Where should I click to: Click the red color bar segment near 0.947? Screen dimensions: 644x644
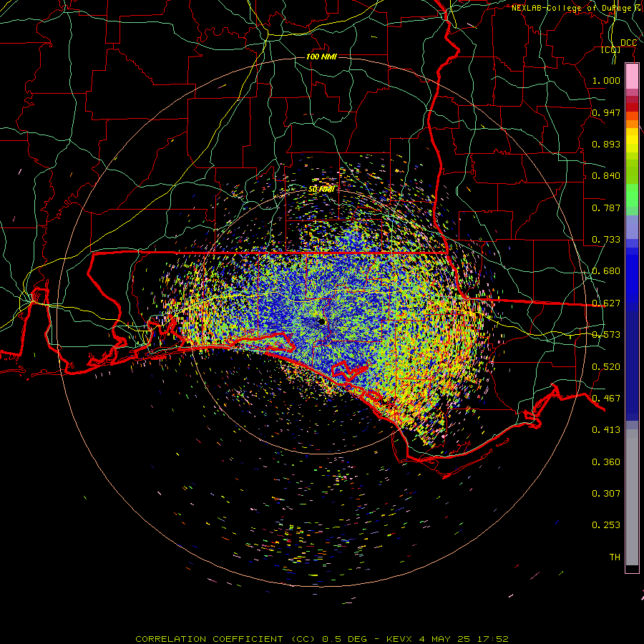632,107
